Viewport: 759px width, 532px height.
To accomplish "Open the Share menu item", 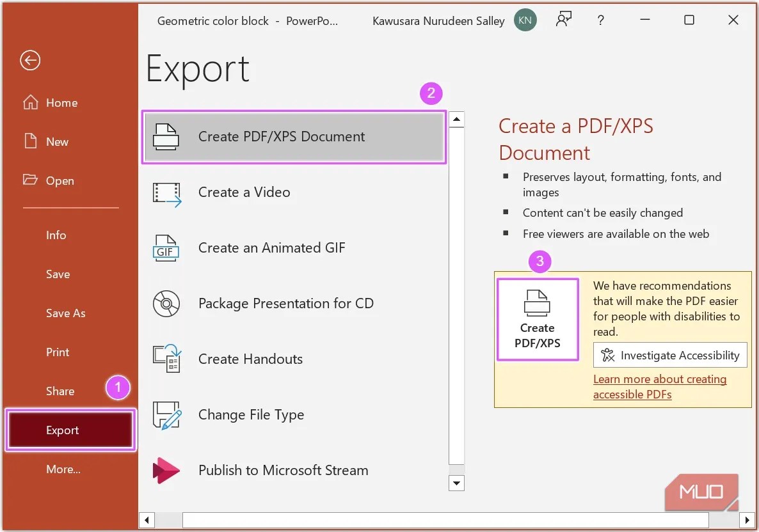I will pos(60,391).
